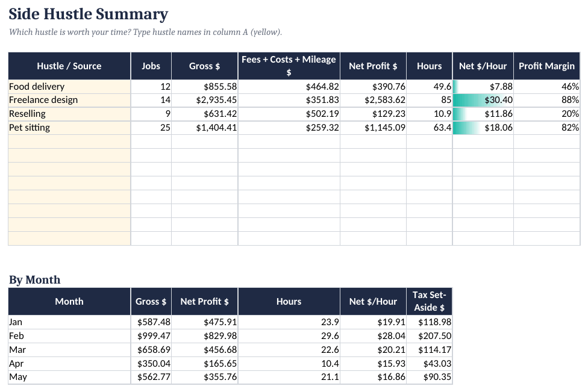Select the jobs count 25 cell

[151, 128]
